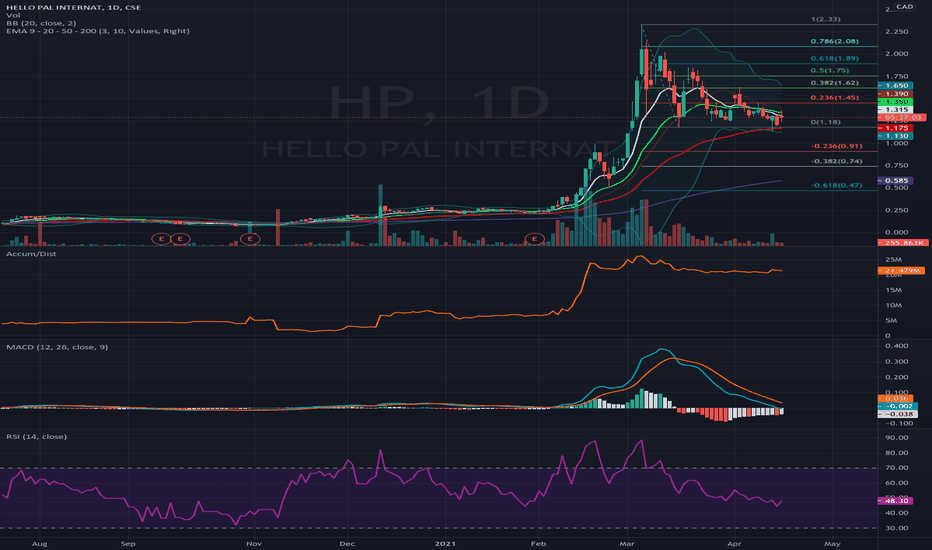Screen dimensions: 932x550
Task: Click the 1.390 price scale tag
Action: tap(895, 94)
